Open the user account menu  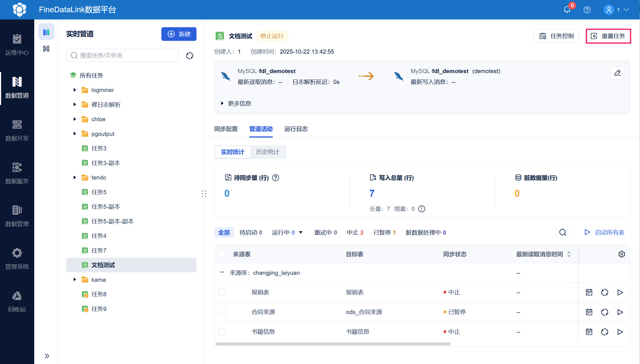click(x=616, y=10)
